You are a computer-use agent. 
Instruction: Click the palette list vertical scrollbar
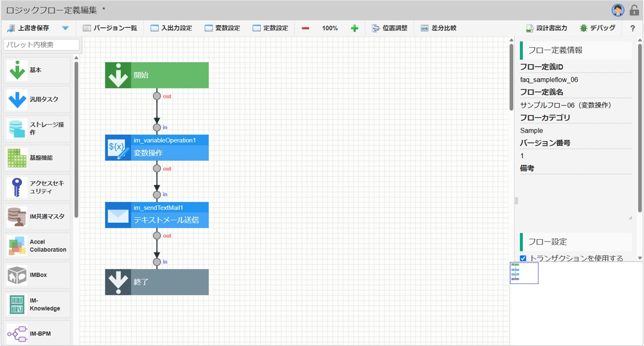click(76, 139)
